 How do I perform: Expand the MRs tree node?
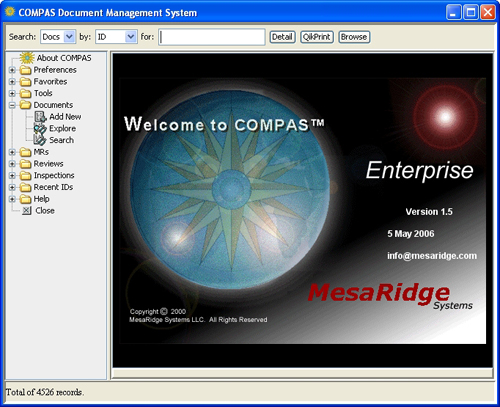click(12, 152)
